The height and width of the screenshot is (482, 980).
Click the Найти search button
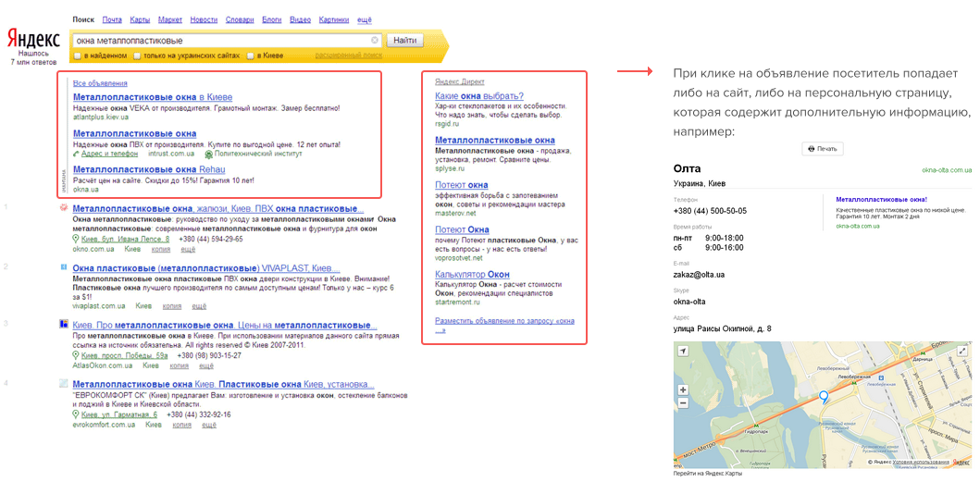pos(405,41)
